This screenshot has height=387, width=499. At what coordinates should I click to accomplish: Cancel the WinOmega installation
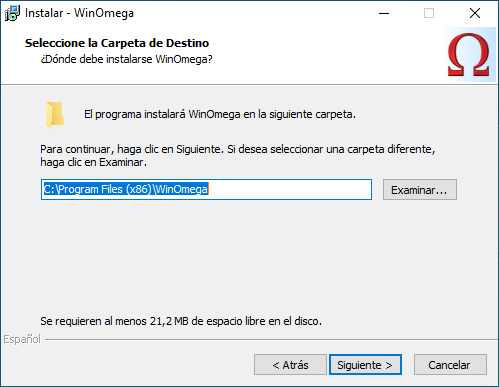click(x=450, y=365)
